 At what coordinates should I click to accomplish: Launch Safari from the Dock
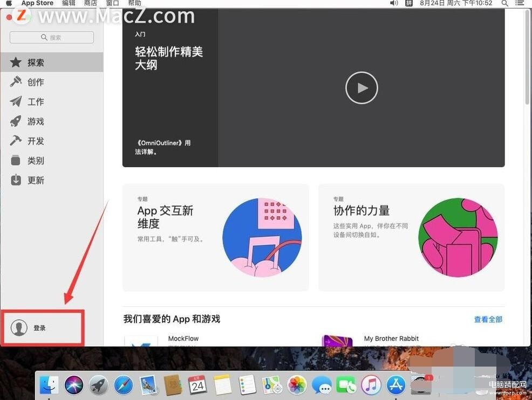coord(123,385)
